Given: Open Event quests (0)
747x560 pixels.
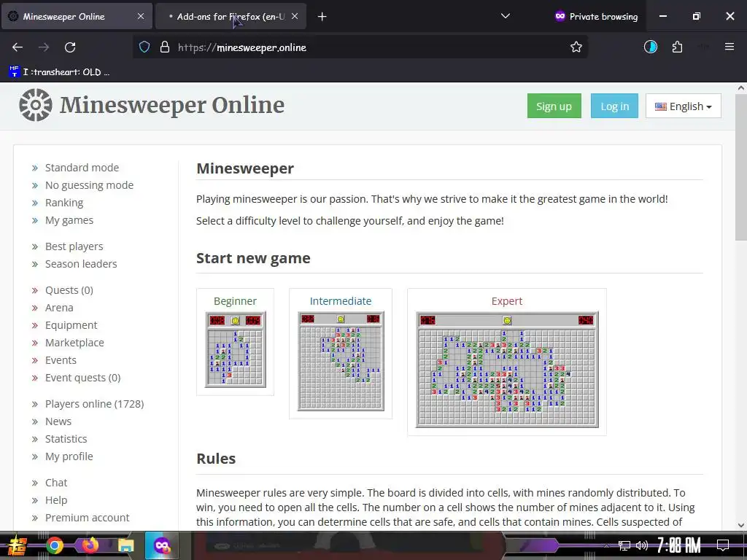Looking at the screenshot, I should click(x=83, y=378).
